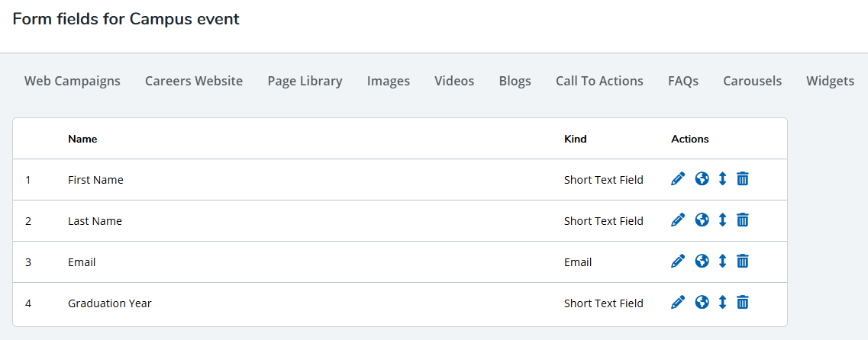Reorder Last Name using the up-down arrow
Screen dimensions: 868x340
(722, 220)
